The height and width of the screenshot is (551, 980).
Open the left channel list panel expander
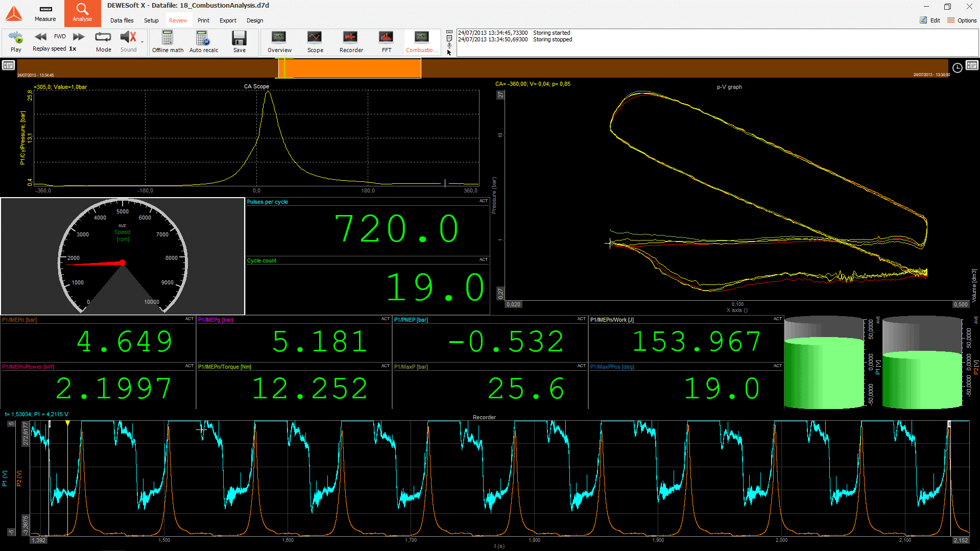point(8,65)
